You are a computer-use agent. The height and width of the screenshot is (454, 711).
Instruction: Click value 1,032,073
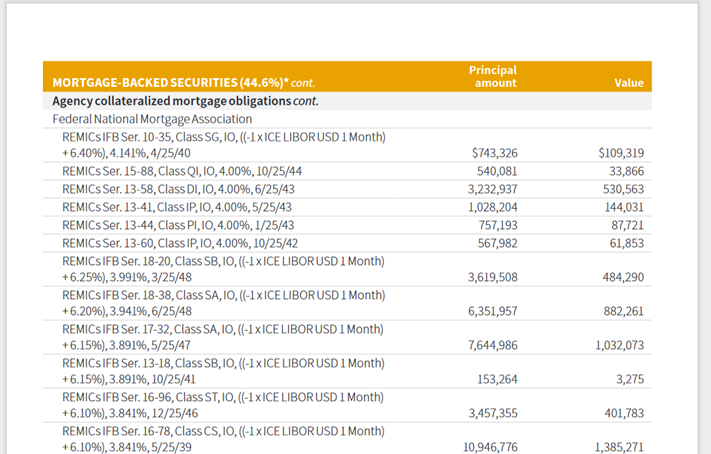click(620, 346)
